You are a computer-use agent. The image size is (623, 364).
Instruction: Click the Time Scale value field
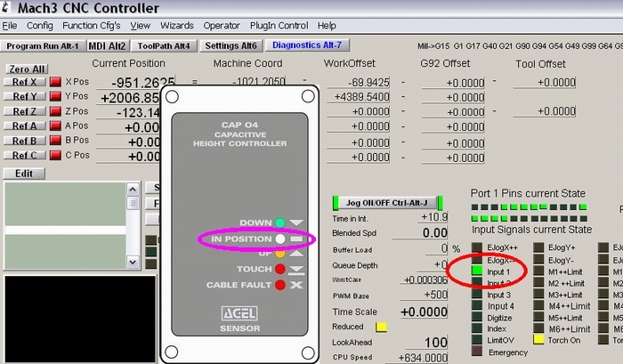tap(424, 312)
